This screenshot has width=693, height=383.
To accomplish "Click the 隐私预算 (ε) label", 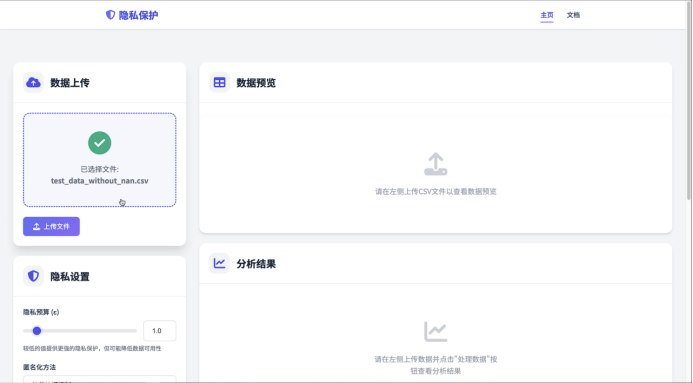I will tap(41, 312).
